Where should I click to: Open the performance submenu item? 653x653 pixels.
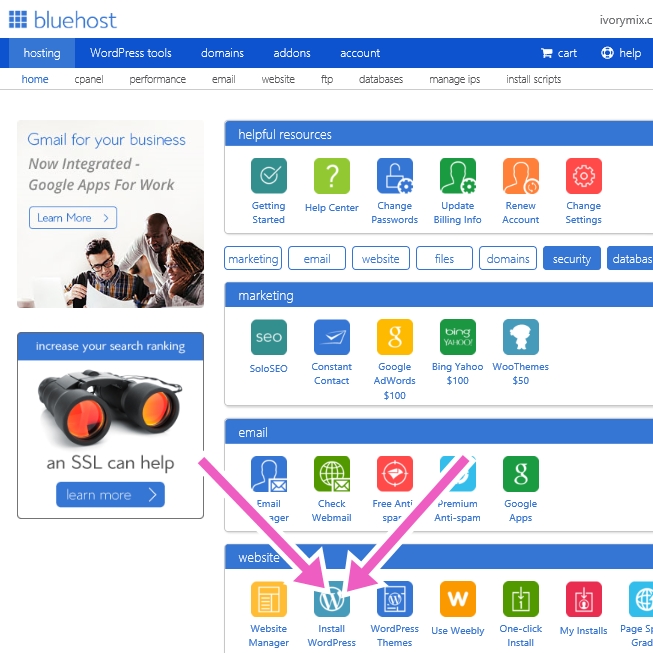157,79
